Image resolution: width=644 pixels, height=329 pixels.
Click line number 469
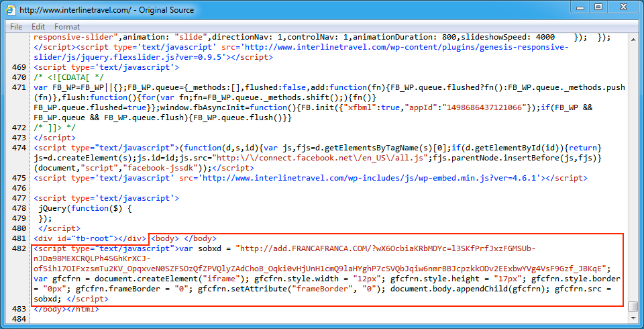tap(19, 67)
